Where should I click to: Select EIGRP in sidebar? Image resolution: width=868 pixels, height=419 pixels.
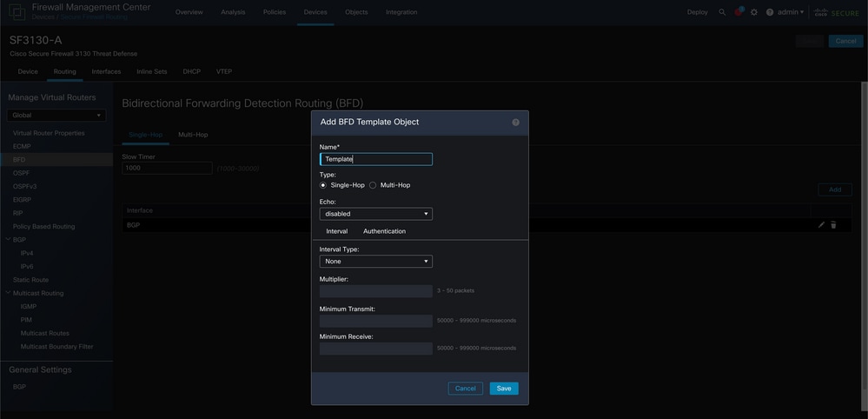[22, 200]
